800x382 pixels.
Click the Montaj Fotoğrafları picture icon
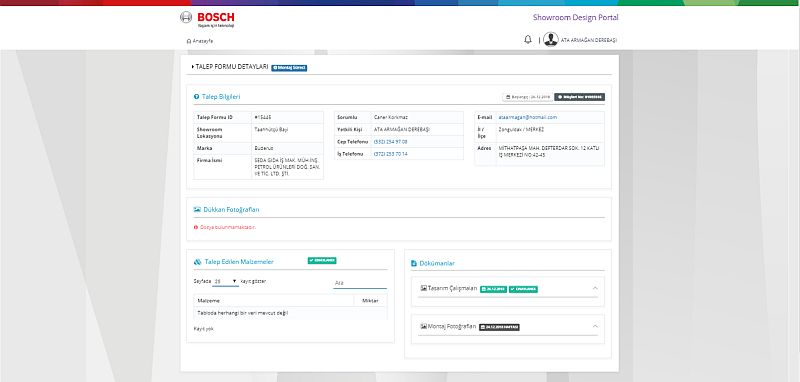click(x=423, y=326)
